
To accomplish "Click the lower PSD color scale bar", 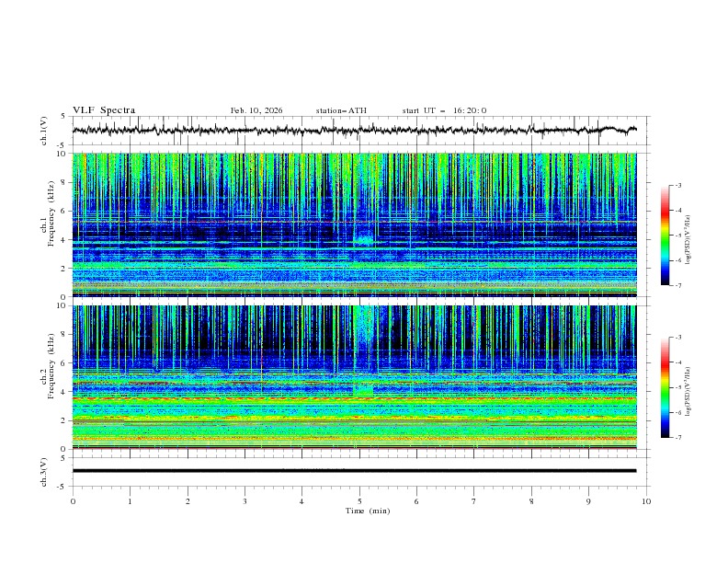I will (x=665, y=387).
